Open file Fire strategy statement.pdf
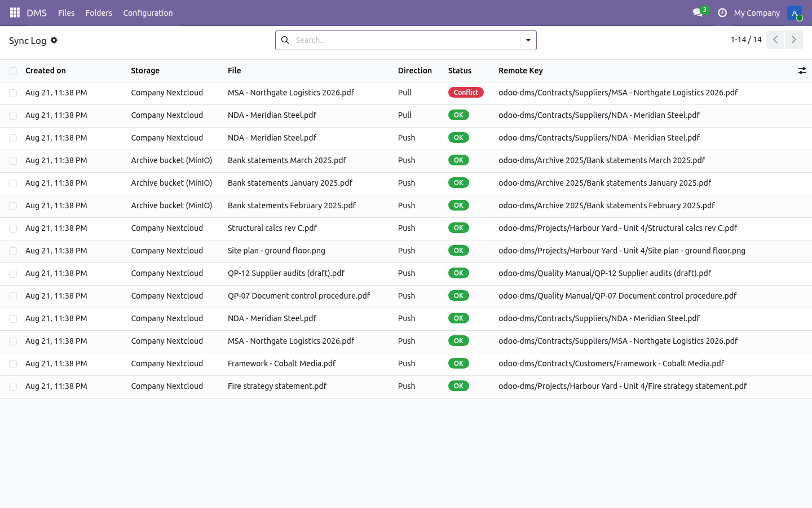Viewport: 812px width, 508px height. click(x=277, y=386)
